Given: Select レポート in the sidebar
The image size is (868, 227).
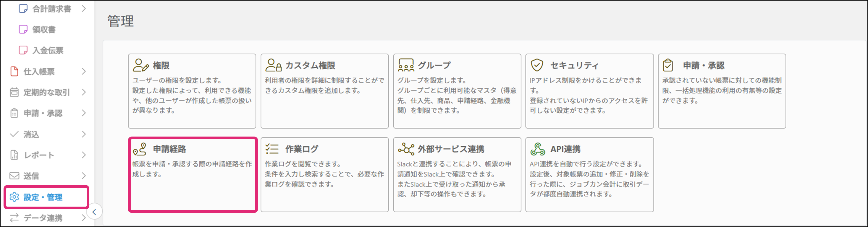Looking at the screenshot, I should [39, 155].
